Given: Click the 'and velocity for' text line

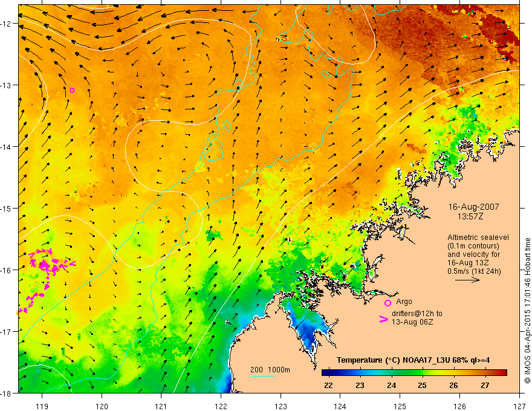Looking at the screenshot, I should pos(473,254).
